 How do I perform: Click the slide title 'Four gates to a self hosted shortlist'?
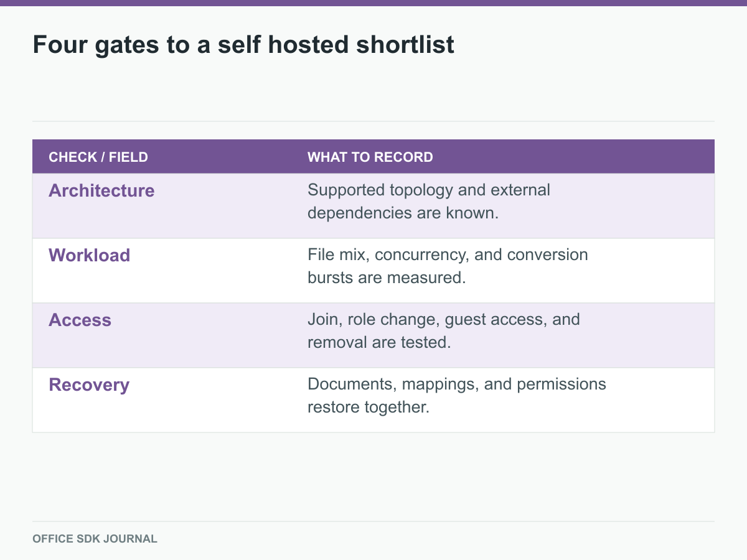pyautogui.click(x=243, y=45)
